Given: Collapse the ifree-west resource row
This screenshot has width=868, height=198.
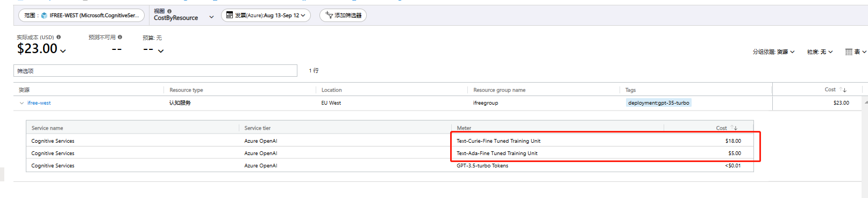Looking at the screenshot, I should pos(22,103).
